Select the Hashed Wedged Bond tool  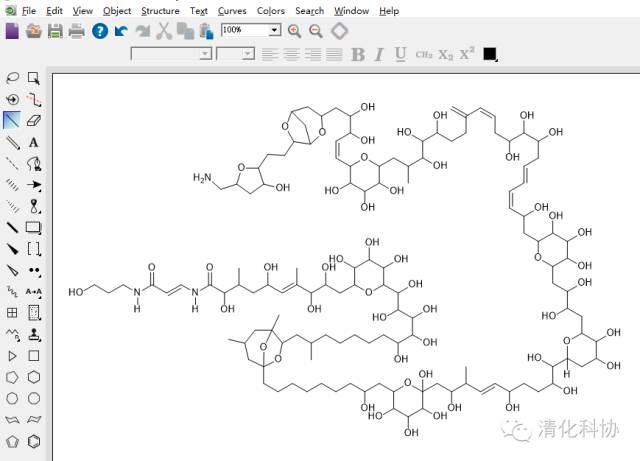tap(12, 206)
